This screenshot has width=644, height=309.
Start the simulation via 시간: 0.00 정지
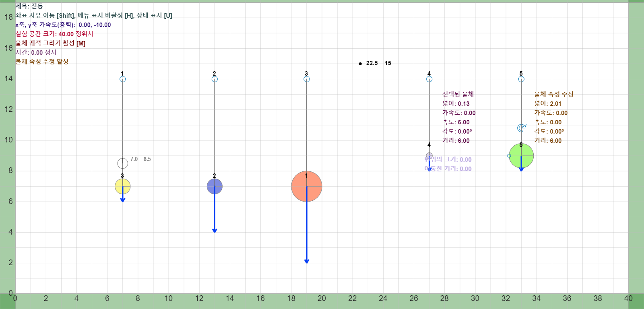[x=36, y=52]
